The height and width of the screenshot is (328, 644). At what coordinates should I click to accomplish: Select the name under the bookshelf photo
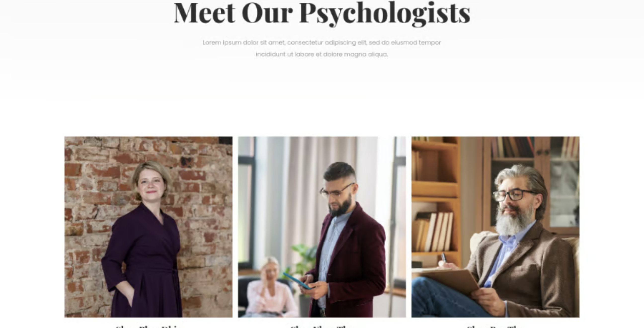[495, 326]
